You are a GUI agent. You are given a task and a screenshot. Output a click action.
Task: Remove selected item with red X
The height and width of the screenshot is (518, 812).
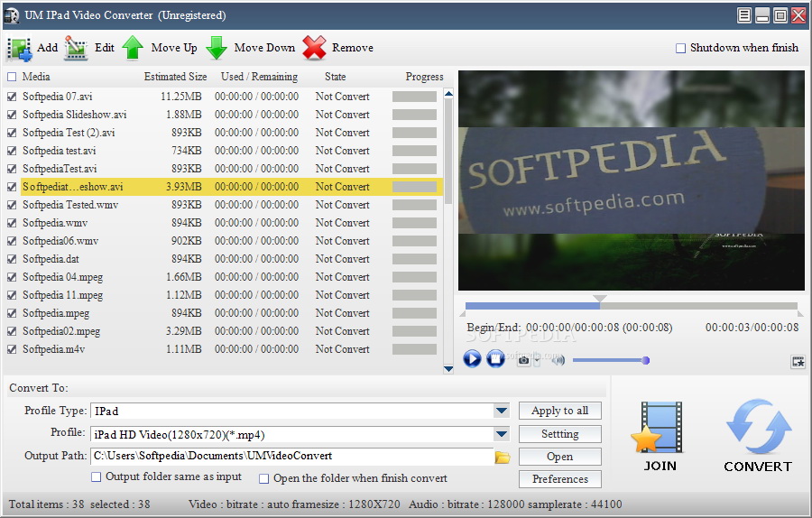[x=314, y=48]
